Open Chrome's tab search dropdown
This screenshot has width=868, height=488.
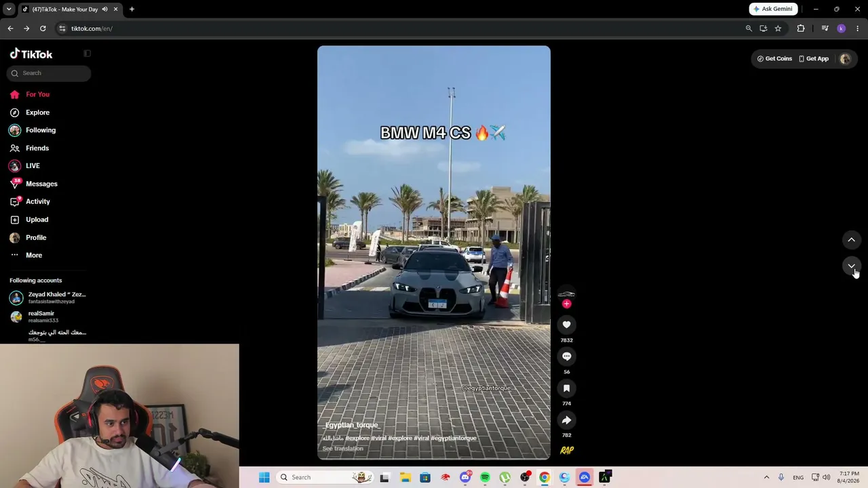point(9,9)
